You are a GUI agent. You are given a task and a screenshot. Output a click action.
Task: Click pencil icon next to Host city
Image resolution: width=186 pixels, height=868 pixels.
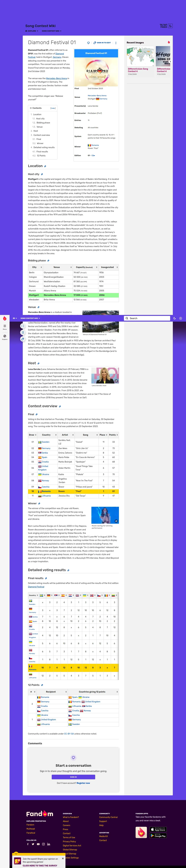point(42,174)
